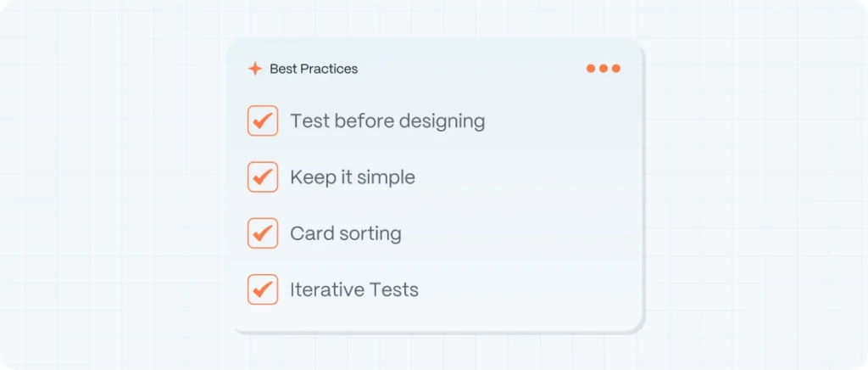
Task: Toggle the Keep it simple checkbox
Action: pyautogui.click(x=263, y=177)
